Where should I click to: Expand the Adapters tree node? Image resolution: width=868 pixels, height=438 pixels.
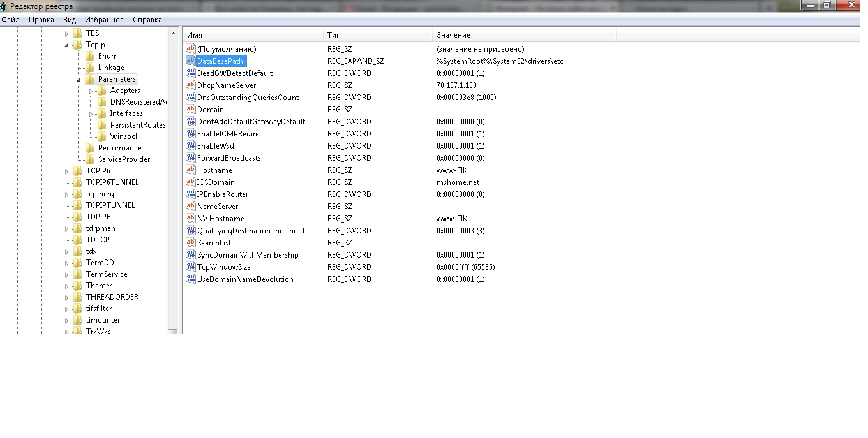[x=91, y=91]
